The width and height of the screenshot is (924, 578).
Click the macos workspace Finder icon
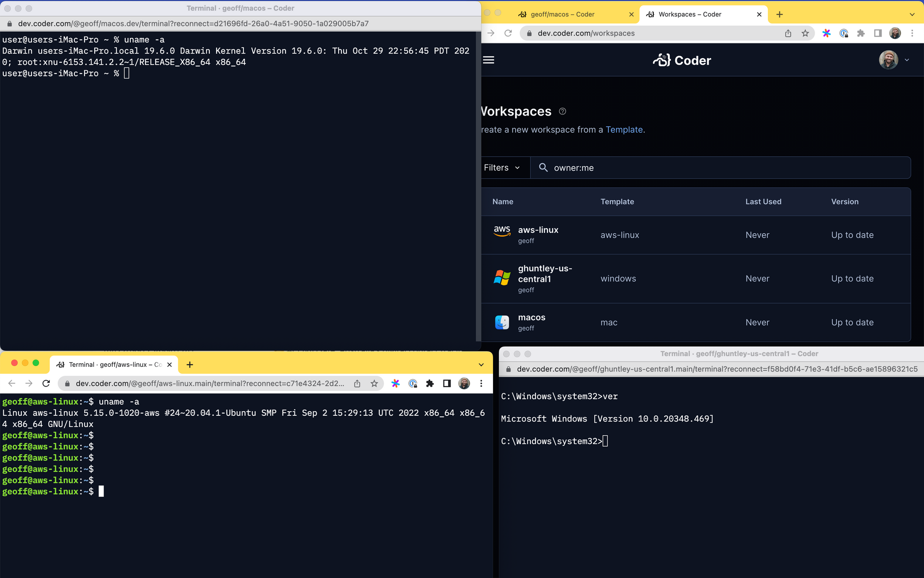tap(502, 322)
